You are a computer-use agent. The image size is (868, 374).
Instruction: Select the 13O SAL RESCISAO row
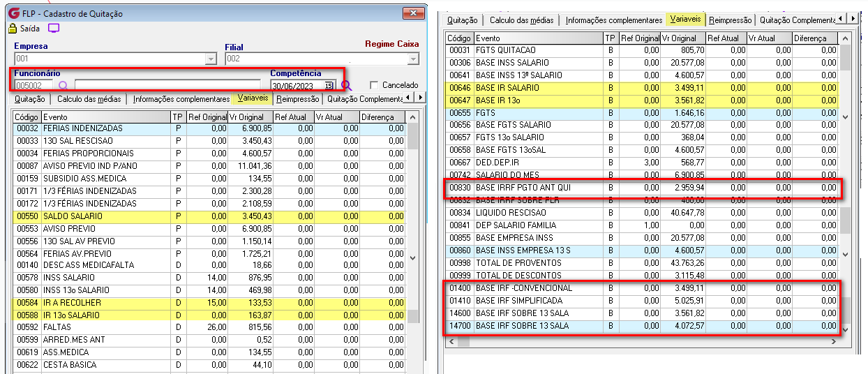pyautogui.click(x=210, y=141)
